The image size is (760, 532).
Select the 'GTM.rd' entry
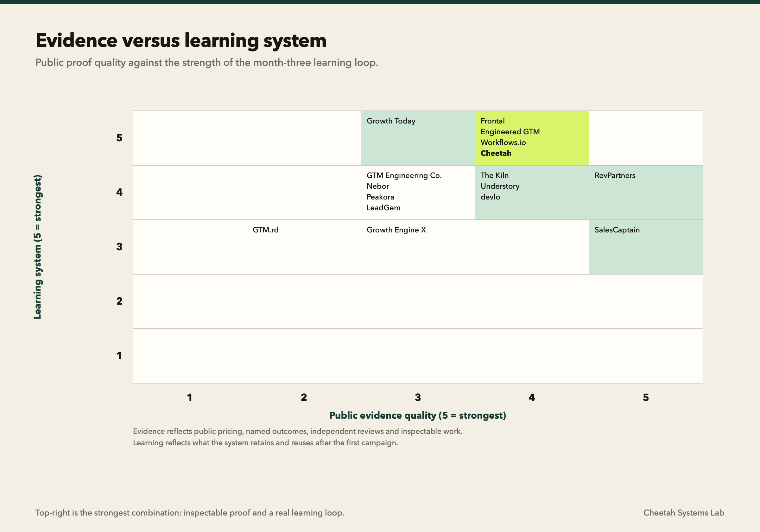[265, 230]
